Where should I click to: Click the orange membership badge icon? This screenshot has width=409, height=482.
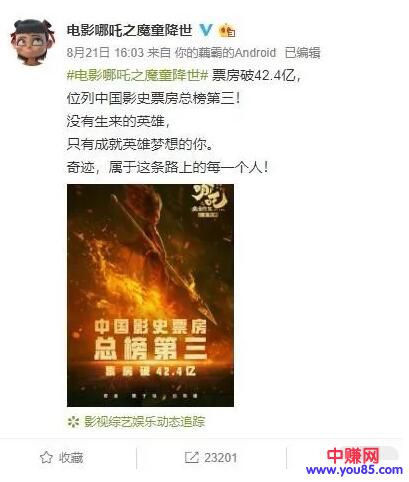tap(227, 31)
